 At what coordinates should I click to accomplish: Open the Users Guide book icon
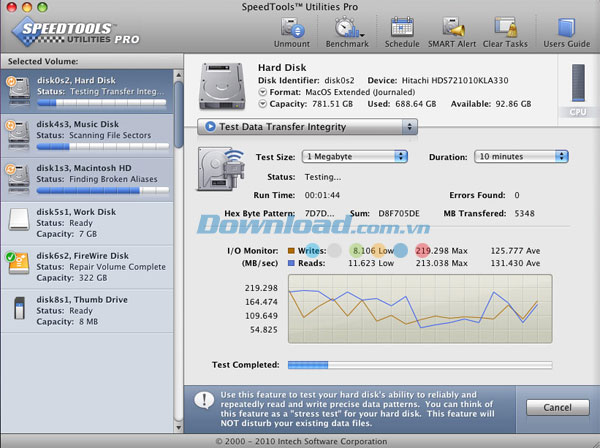[x=566, y=28]
